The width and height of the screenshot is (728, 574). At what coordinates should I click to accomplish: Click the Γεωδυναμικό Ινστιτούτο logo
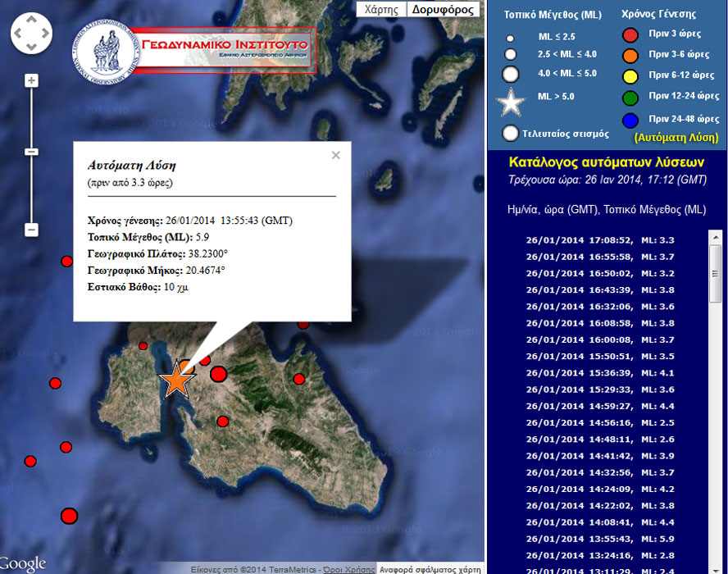(194, 46)
